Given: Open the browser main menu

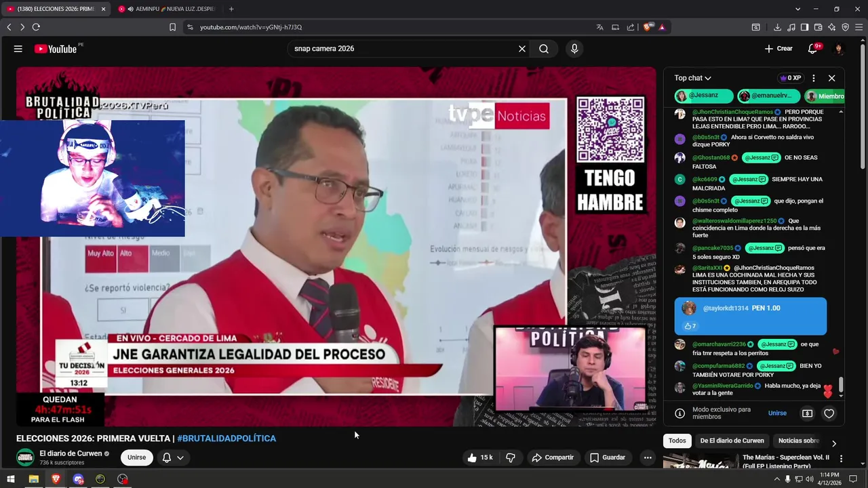Looking at the screenshot, I should coord(859,27).
